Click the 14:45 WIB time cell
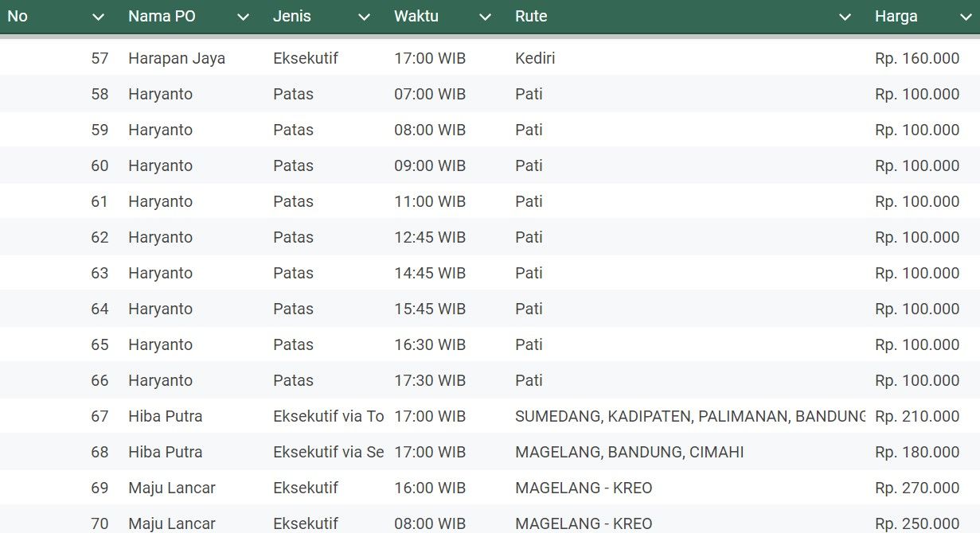The width and height of the screenshot is (980, 533). [x=430, y=273]
